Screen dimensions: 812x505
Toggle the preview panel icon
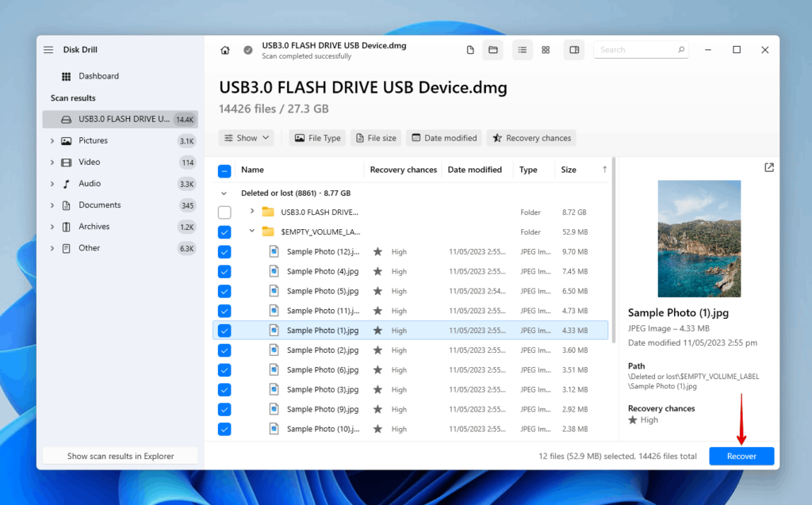[x=573, y=49]
